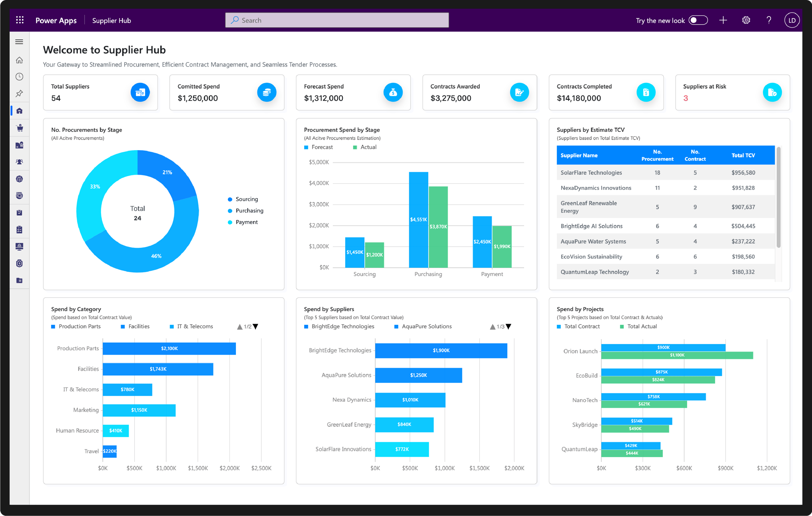
Task: Click the Production Parts legend swatch
Action: click(53, 327)
